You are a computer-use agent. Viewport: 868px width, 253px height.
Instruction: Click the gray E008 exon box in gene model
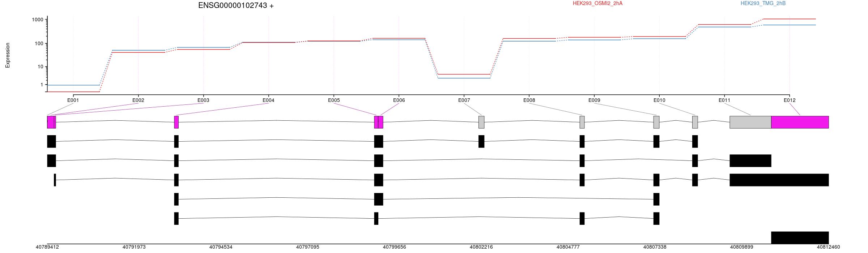coord(582,122)
